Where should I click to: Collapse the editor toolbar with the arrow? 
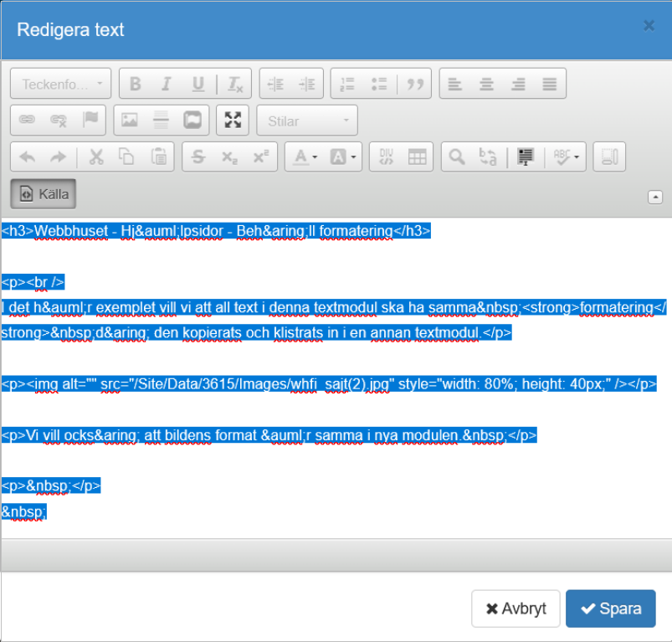[x=655, y=197]
